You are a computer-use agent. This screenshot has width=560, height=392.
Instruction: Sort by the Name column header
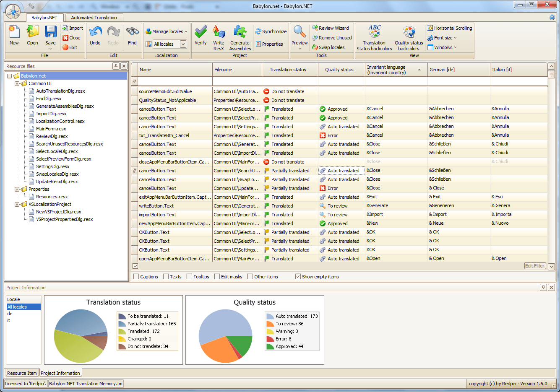tap(175, 70)
